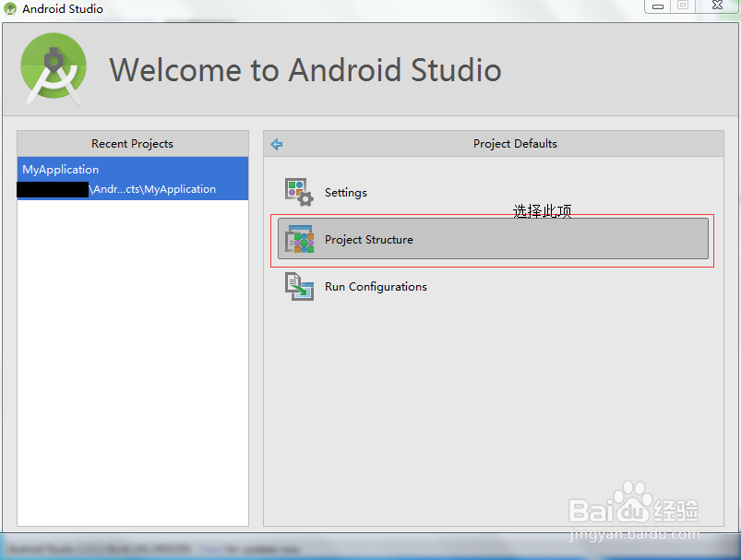This screenshot has width=741, height=560.
Task: Click the Project Structure grid icon
Action: pos(299,239)
